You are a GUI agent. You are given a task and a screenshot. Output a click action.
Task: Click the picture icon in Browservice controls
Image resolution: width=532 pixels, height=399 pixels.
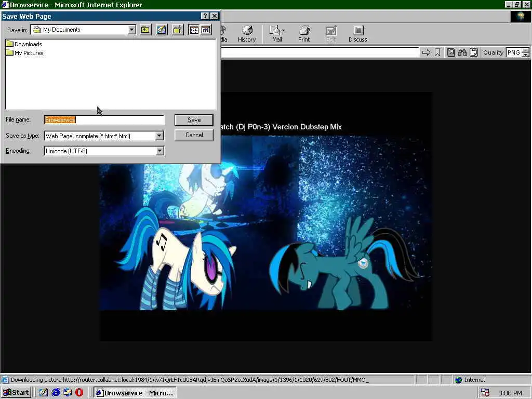tap(450, 52)
